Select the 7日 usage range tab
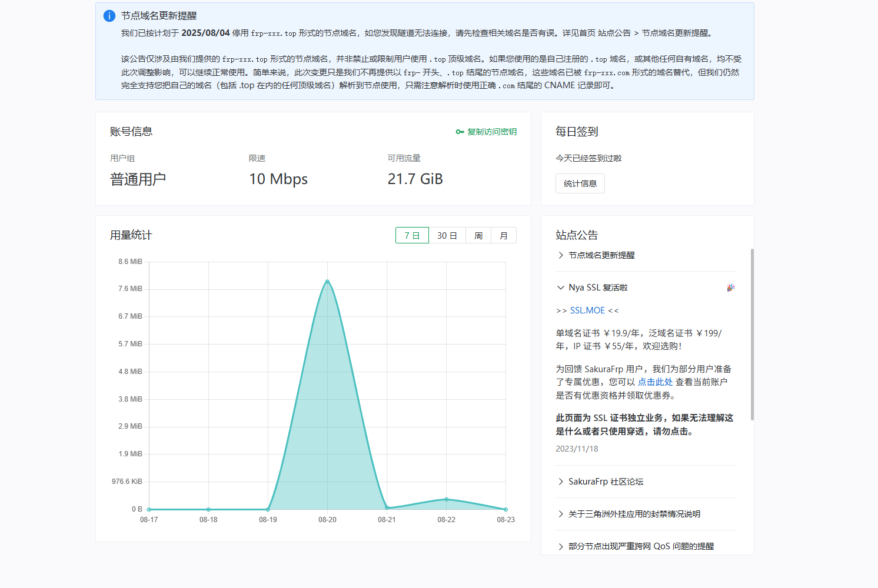 pos(412,235)
